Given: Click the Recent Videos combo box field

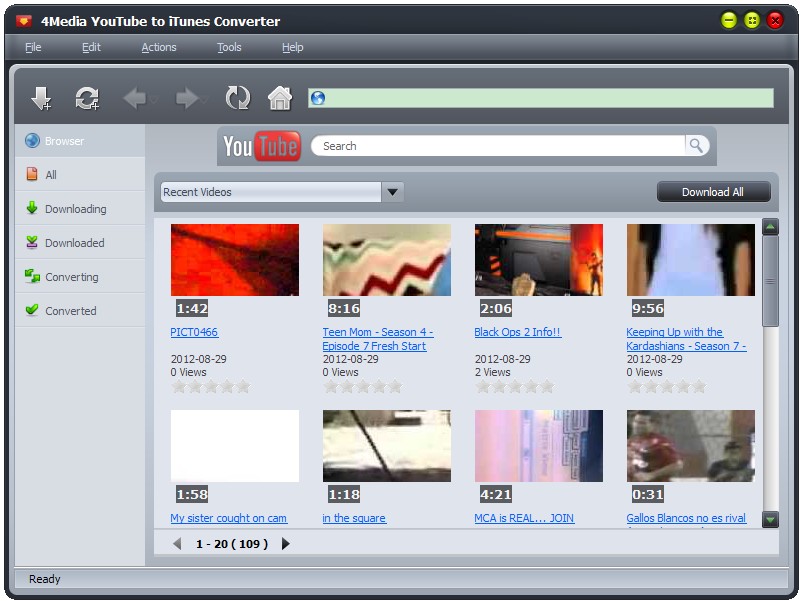Looking at the screenshot, I should coord(271,192).
